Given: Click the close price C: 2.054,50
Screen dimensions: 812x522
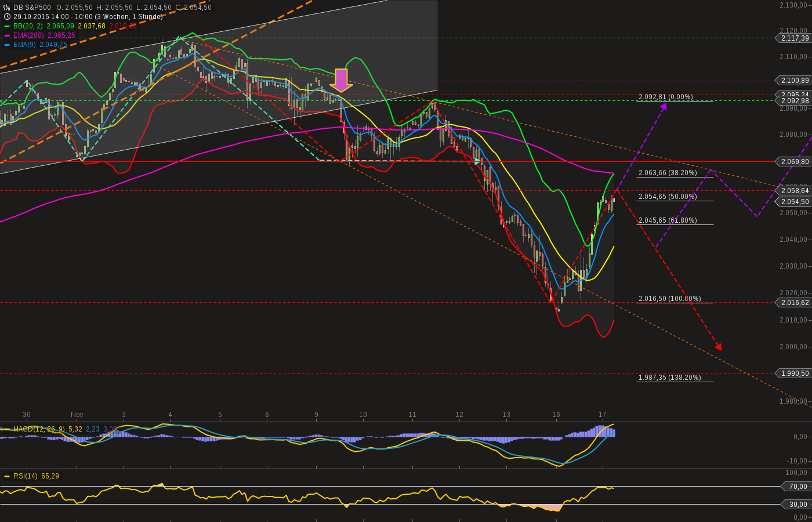Looking at the screenshot, I should pos(193,8).
